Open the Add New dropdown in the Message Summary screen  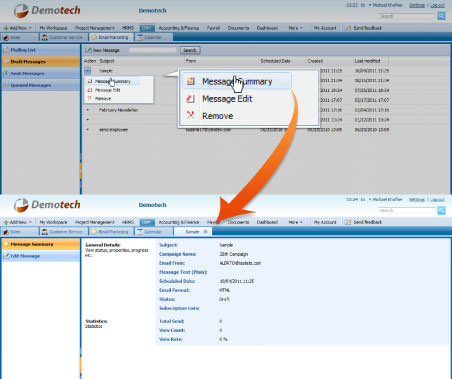coord(17,222)
